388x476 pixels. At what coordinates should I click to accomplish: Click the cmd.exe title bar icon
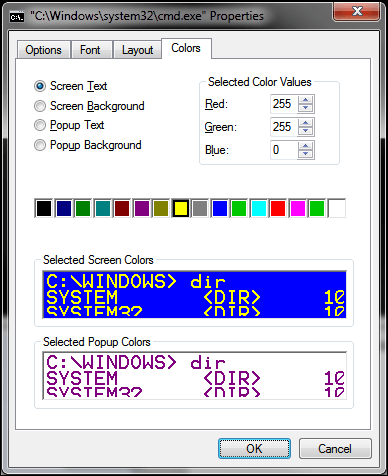[x=17, y=17]
